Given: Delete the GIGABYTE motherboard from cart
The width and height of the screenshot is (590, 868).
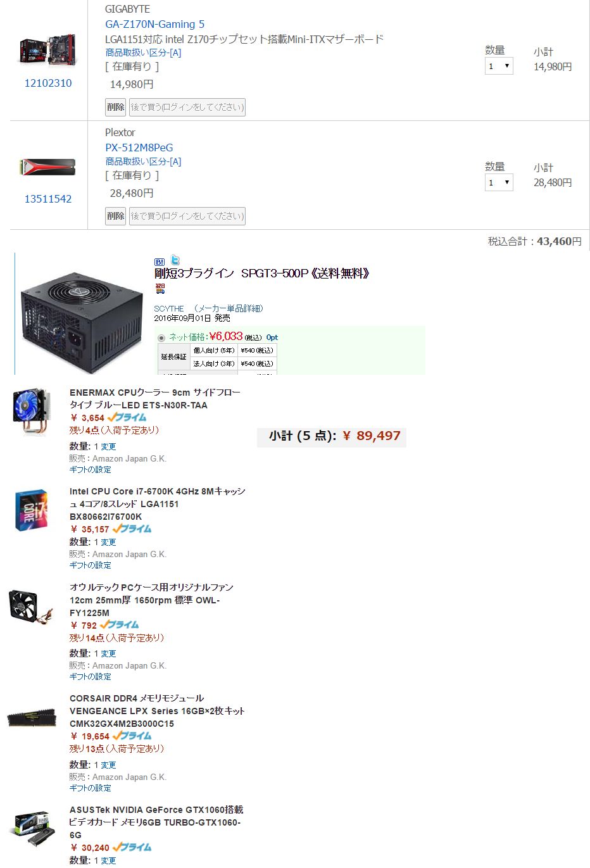Looking at the screenshot, I should click(115, 107).
